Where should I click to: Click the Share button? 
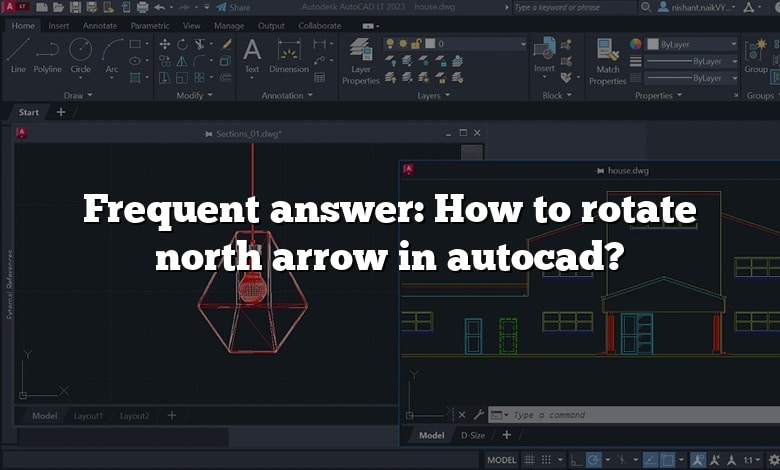pos(234,7)
